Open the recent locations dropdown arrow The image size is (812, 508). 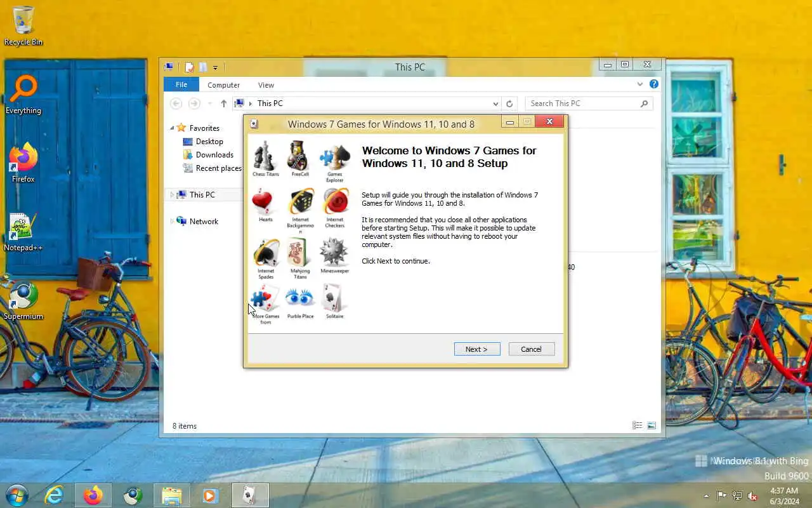(x=209, y=104)
